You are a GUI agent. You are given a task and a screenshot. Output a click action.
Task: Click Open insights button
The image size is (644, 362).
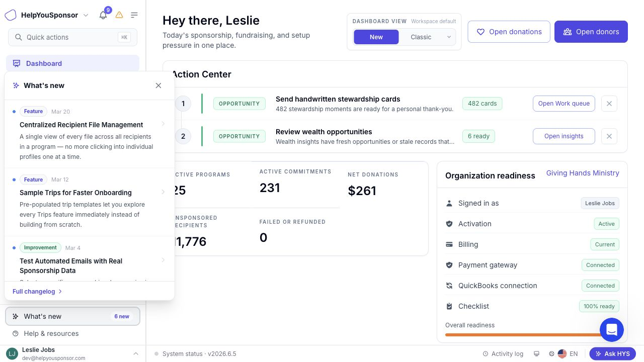564,136
